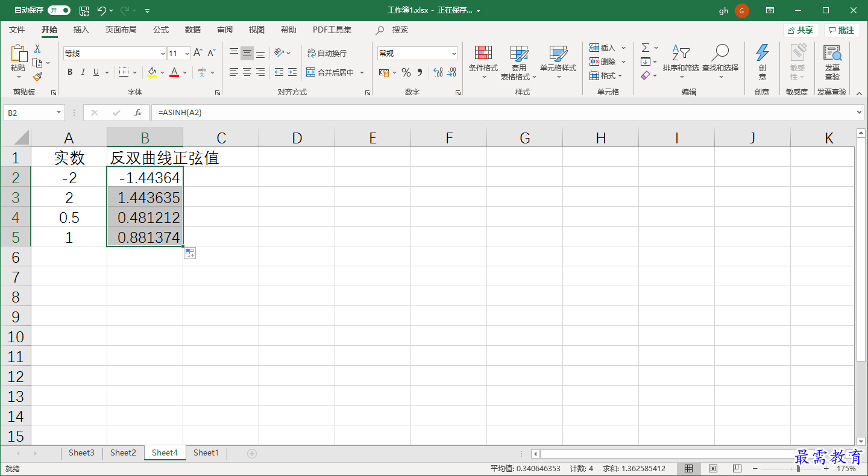Open the font size dropdown
The image size is (868, 476).
pos(187,54)
